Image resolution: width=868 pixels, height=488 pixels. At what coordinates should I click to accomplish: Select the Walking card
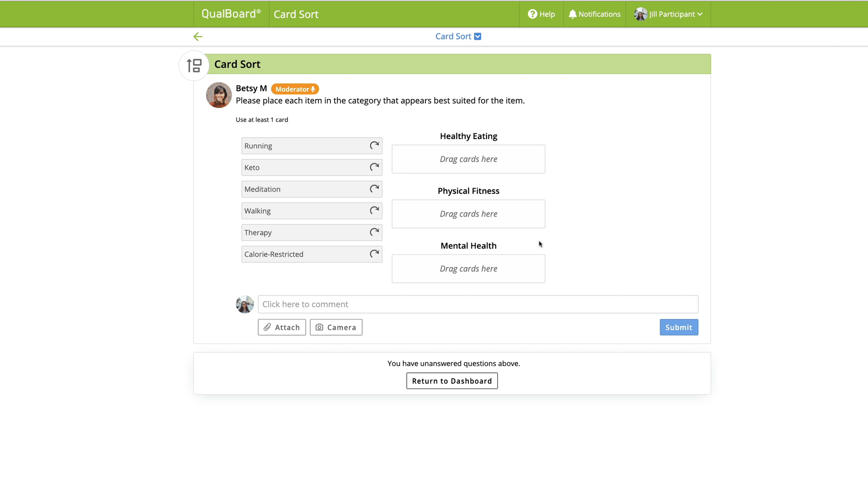pyautogui.click(x=312, y=211)
